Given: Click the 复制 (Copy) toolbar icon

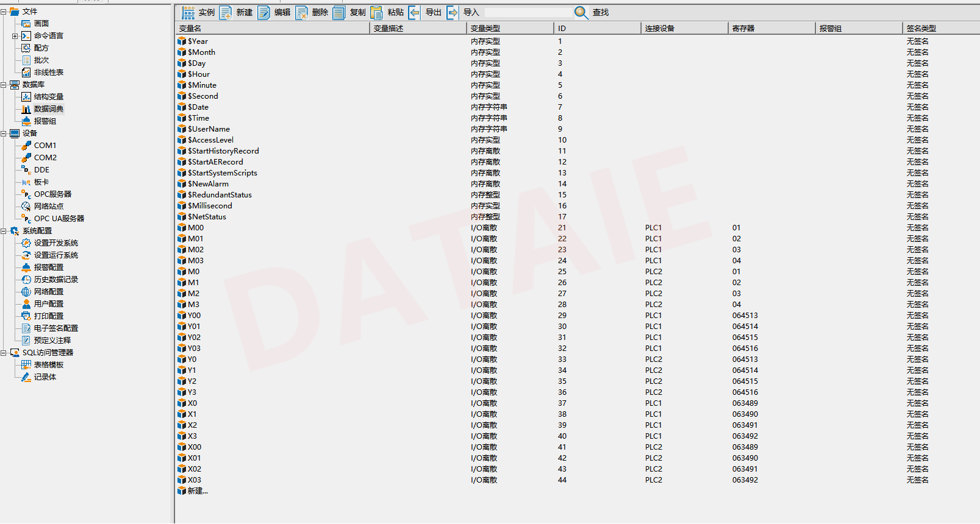Looking at the screenshot, I should [339, 13].
